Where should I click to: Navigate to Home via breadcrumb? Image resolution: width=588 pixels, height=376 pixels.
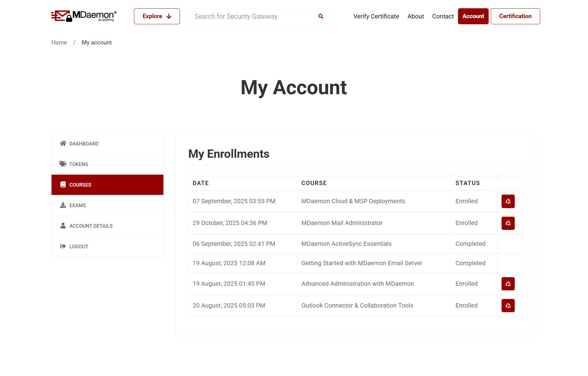click(59, 43)
